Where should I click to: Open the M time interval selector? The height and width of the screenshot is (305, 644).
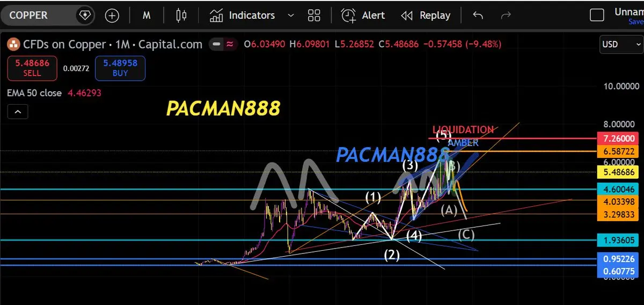[147, 15]
